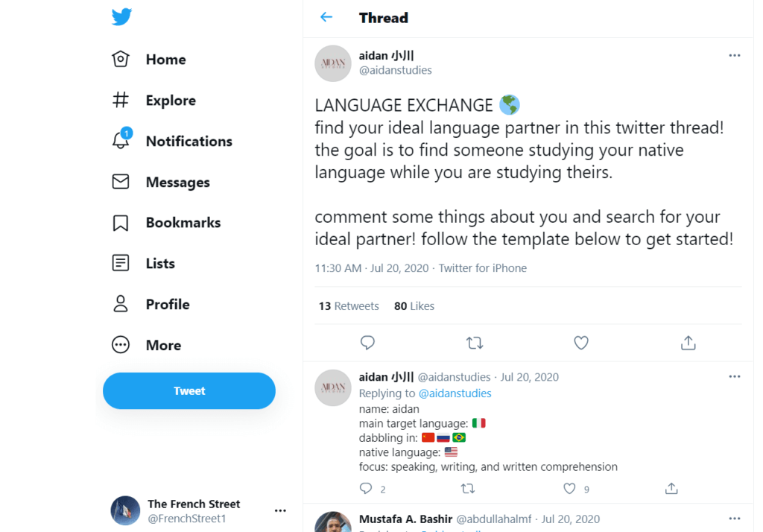Open the More sidebar menu
The image size is (763, 532).
(x=120, y=344)
